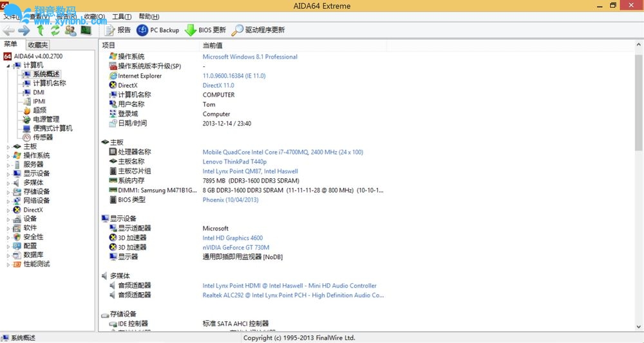The height and width of the screenshot is (343, 644).
Task: Click the vertical scrollbar thumb
Action: (x=639, y=102)
